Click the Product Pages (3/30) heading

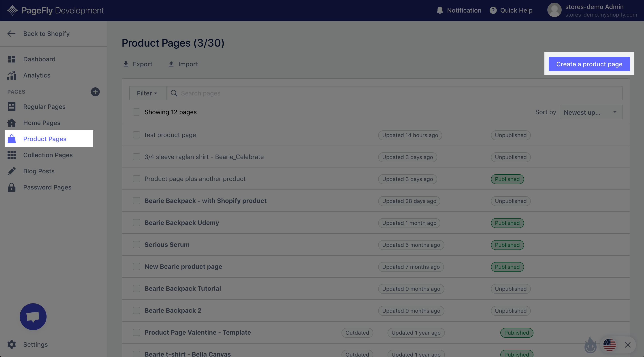173,43
